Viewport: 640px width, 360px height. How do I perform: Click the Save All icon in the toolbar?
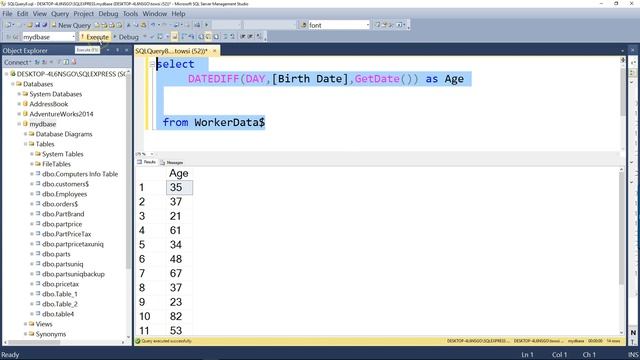[x=44, y=25]
